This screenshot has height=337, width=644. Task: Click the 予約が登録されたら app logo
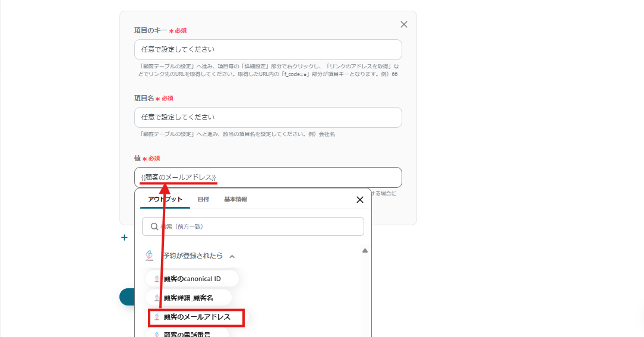click(x=149, y=255)
